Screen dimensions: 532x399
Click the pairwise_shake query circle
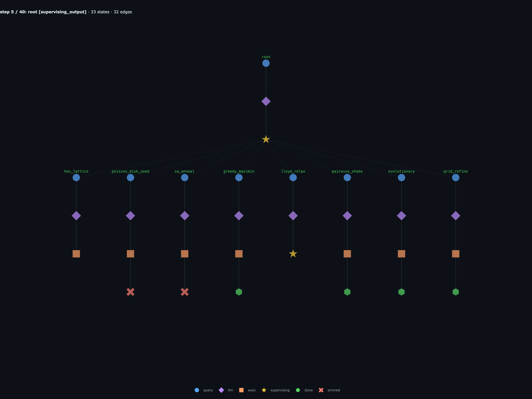pos(347,177)
